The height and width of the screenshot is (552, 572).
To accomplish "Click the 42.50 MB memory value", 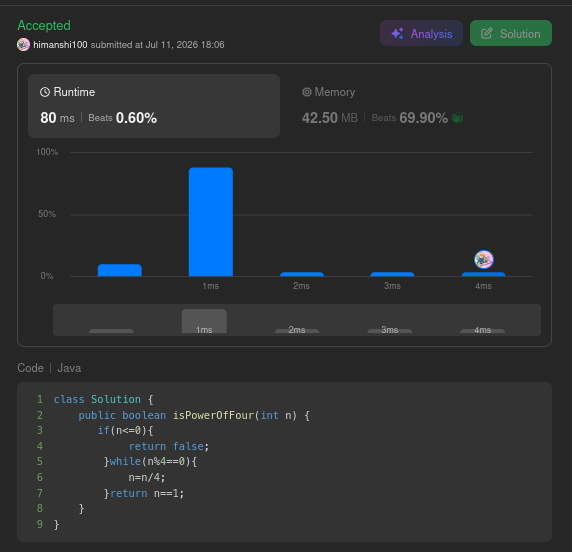I will pyautogui.click(x=330, y=117).
